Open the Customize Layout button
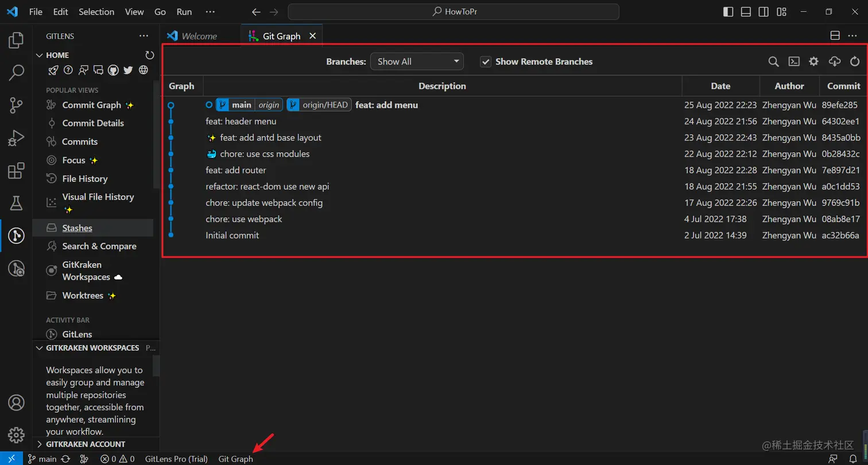This screenshot has height=465, width=868. (781, 11)
